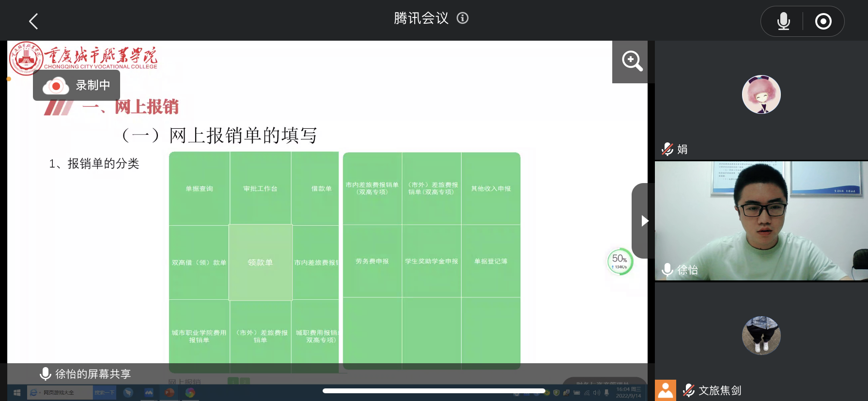868x401 pixels.
Task: Click the 领款单 tile
Action: point(261,262)
